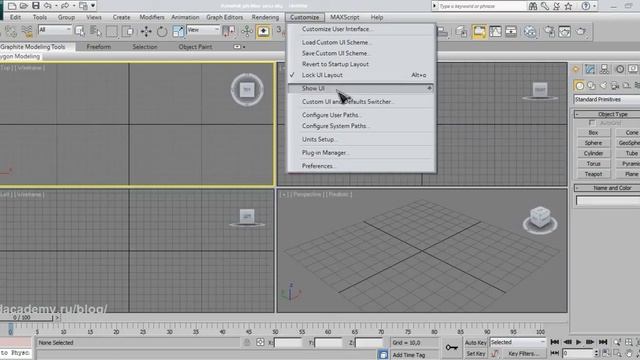Open Select by Name tool
The width and height of the screenshot is (640, 360).
coord(96,31)
